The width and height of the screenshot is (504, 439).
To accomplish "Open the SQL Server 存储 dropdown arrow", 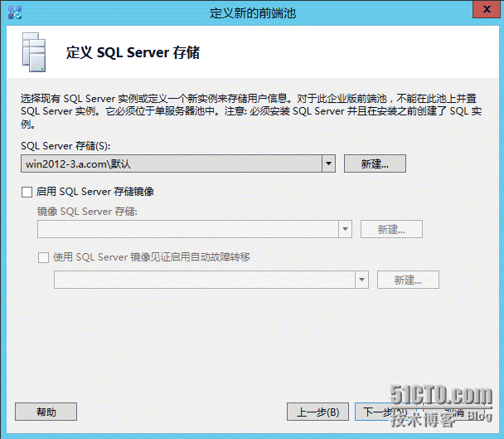I will click(x=328, y=163).
